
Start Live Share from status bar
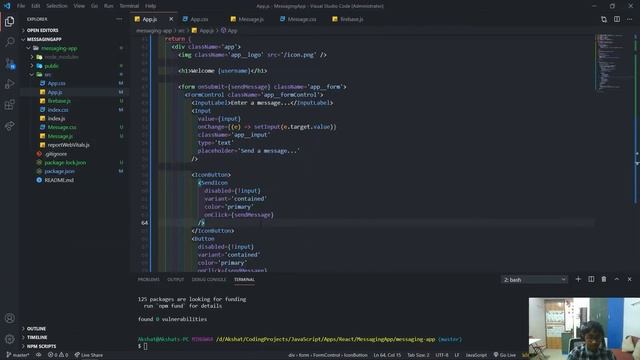pos(89,355)
